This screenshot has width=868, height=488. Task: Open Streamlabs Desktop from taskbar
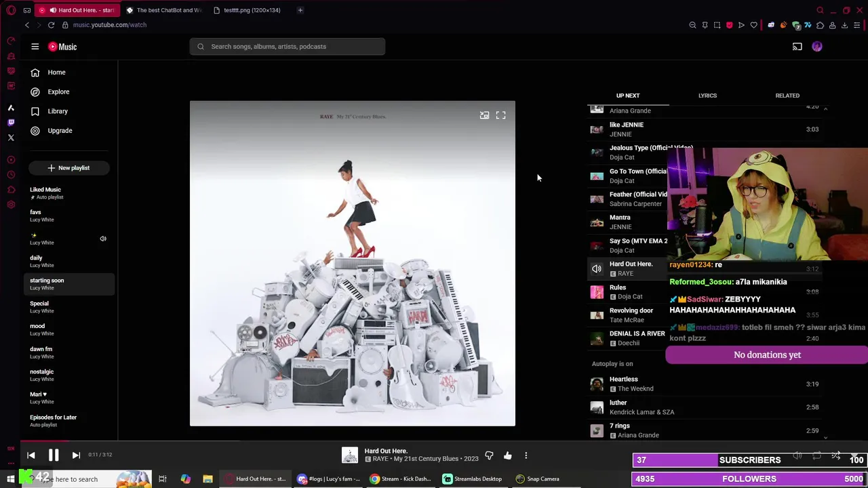pyautogui.click(x=473, y=479)
